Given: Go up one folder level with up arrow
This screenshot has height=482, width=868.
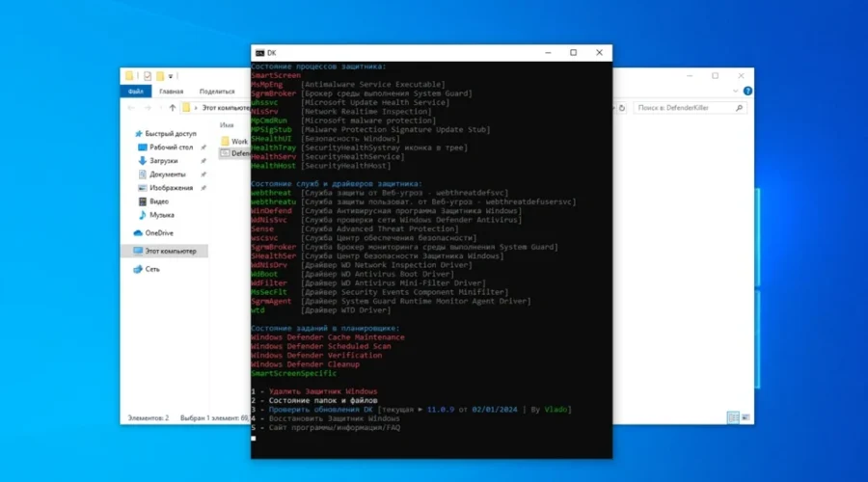Looking at the screenshot, I should [173, 108].
